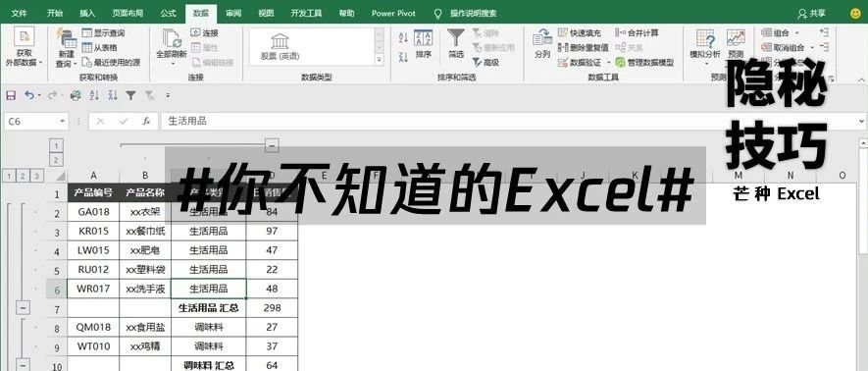Expand the data types gallery more arrow
868x371 pixels.
click(x=380, y=59)
